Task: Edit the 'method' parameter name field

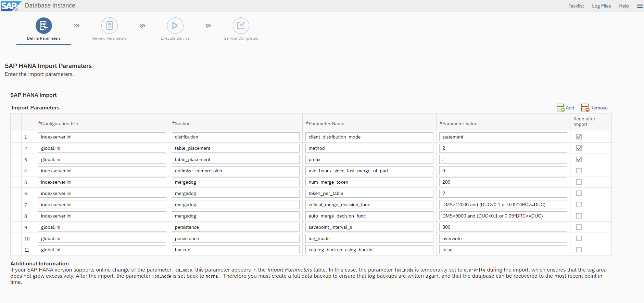Action: coord(369,148)
